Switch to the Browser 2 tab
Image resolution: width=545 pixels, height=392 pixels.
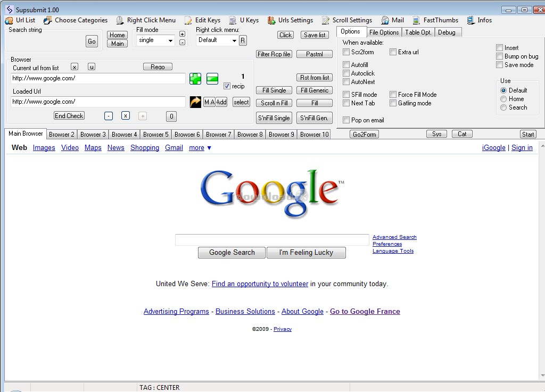62,135
